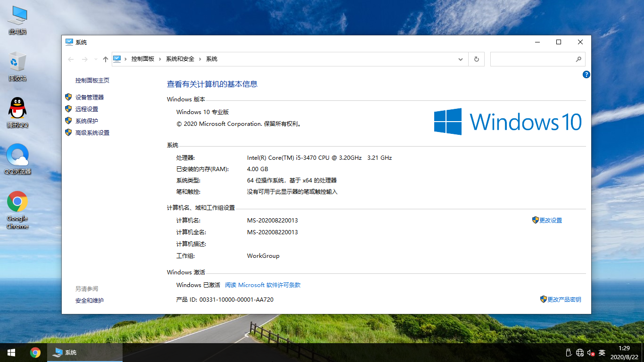The height and width of the screenshot is (362, 644).
Task: Open Recycle Bin desktop icon
Action: pyautogui.click(x=17, y=66)
